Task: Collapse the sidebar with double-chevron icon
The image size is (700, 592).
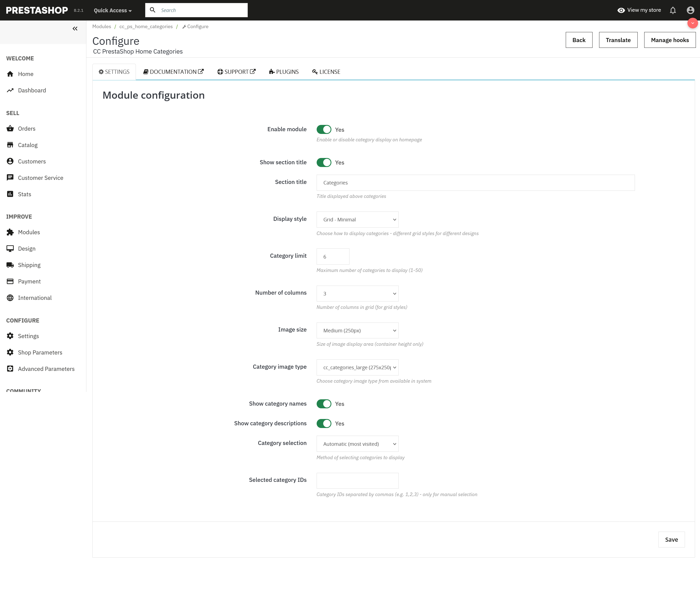Action: click(75, 29)
